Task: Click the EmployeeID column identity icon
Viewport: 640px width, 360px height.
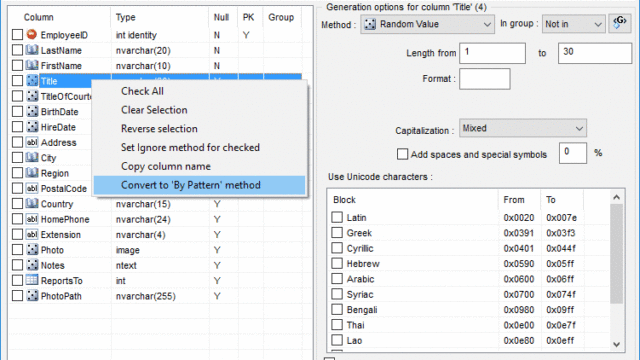Action: tap(32, 35)
